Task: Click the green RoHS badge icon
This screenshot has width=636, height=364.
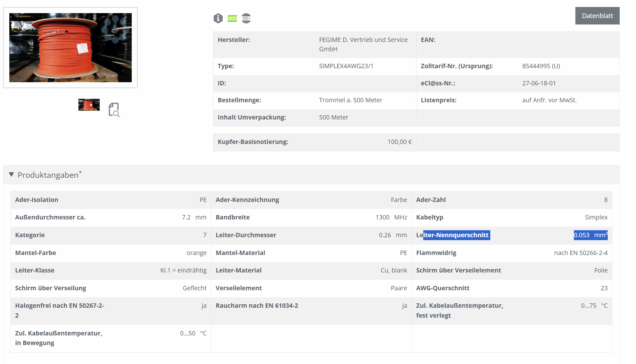Action: tap(232, 18)
